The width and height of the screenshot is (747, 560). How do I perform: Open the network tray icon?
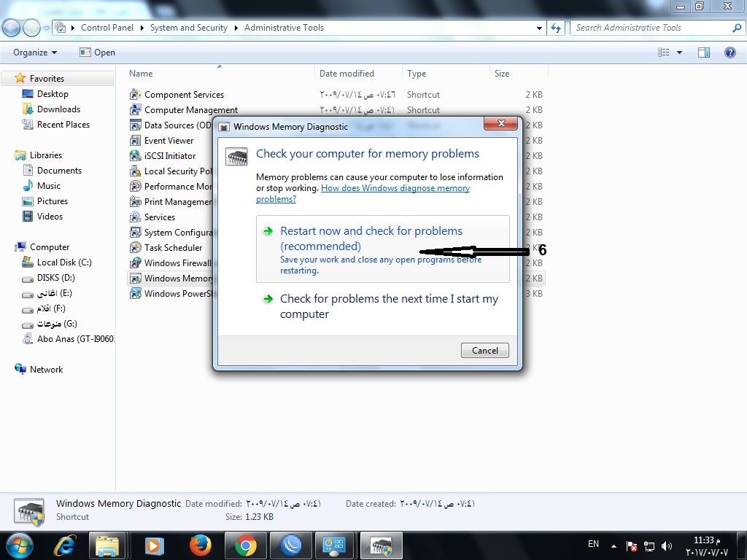click(649, 546)
